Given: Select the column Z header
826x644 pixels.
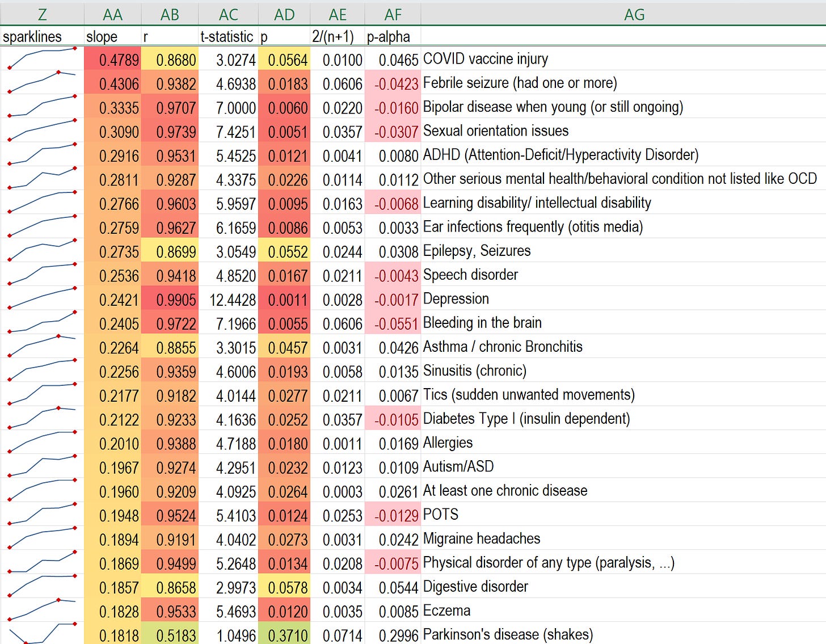Looking at the screenshot, I should pyautogui.click(x=42, y=15).
